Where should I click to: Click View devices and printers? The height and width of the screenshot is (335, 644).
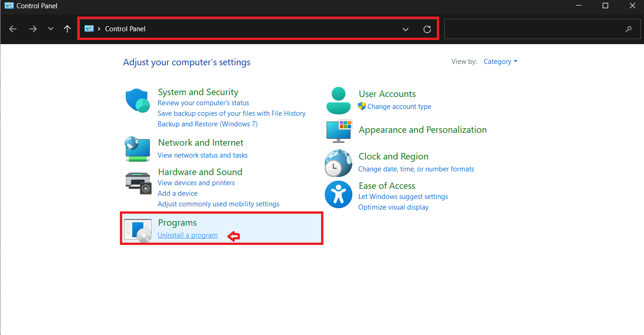(x=196, y=183)
